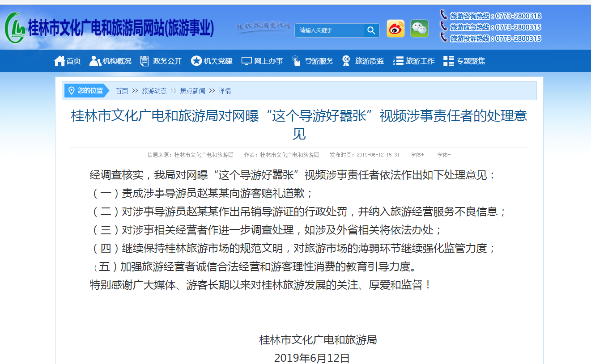Viewport: 591px width, 364px height.
Task: Click 详情 in the breadcrumb
Action: tap(225, 91)
